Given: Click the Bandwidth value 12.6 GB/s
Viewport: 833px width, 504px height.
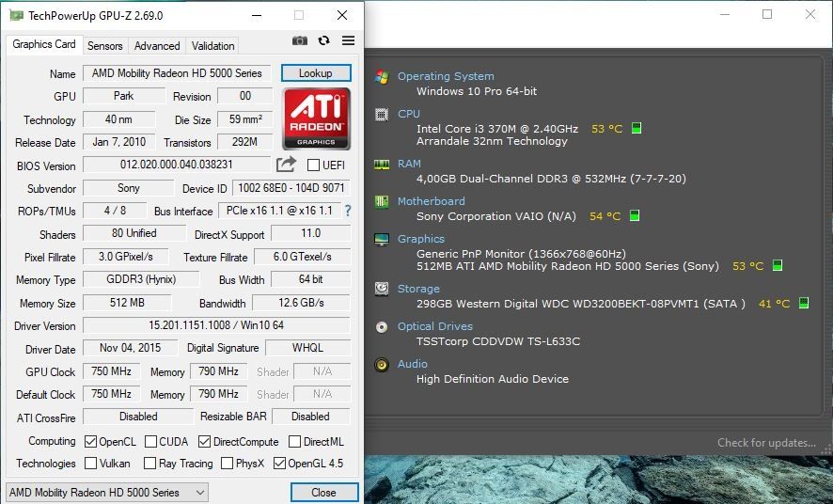Looking at the screenshot, I should tap(301, 303).
